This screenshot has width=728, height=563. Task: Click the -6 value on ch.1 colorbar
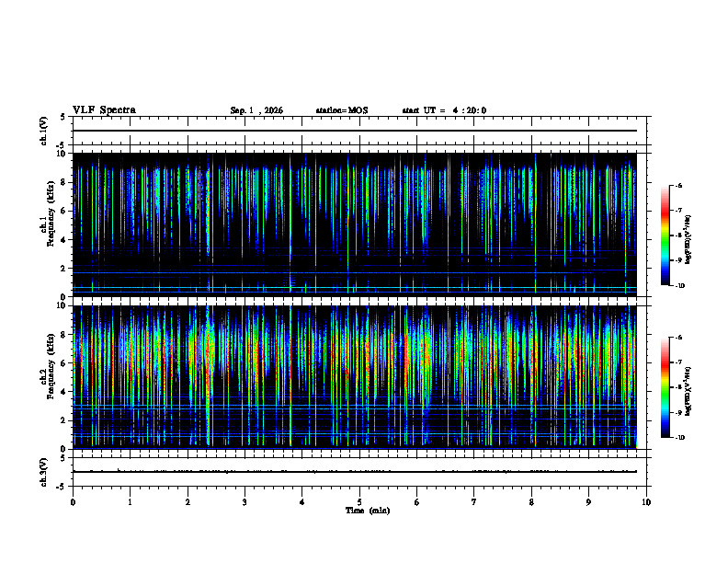678,185
